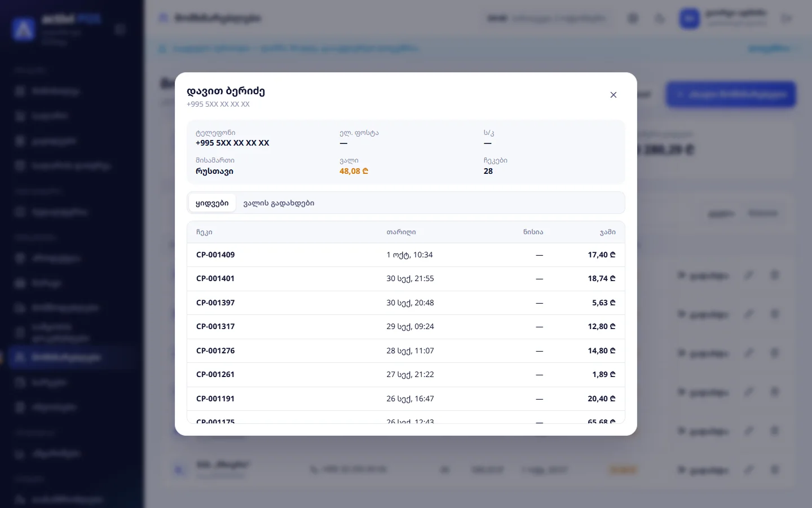Screen dimensions: 812x508
Task: Click the receipts count 28
Action: [488, 171]
